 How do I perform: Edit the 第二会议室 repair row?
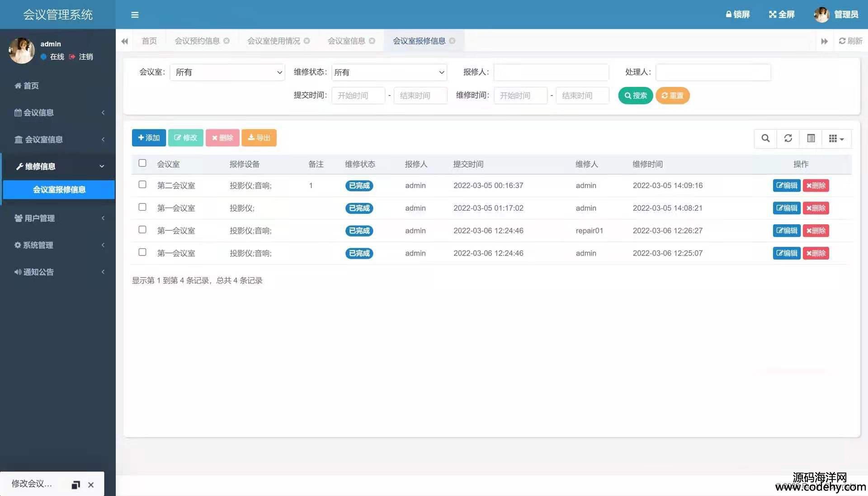[x=787, y=185]
